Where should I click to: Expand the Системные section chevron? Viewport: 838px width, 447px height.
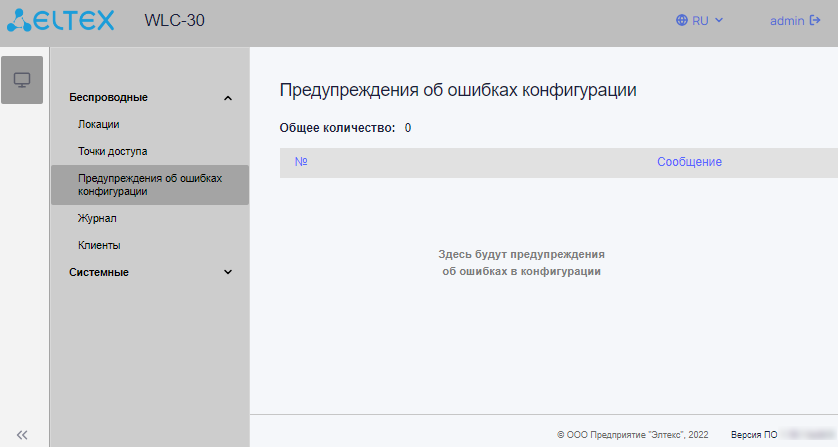(x=228, y=272)
